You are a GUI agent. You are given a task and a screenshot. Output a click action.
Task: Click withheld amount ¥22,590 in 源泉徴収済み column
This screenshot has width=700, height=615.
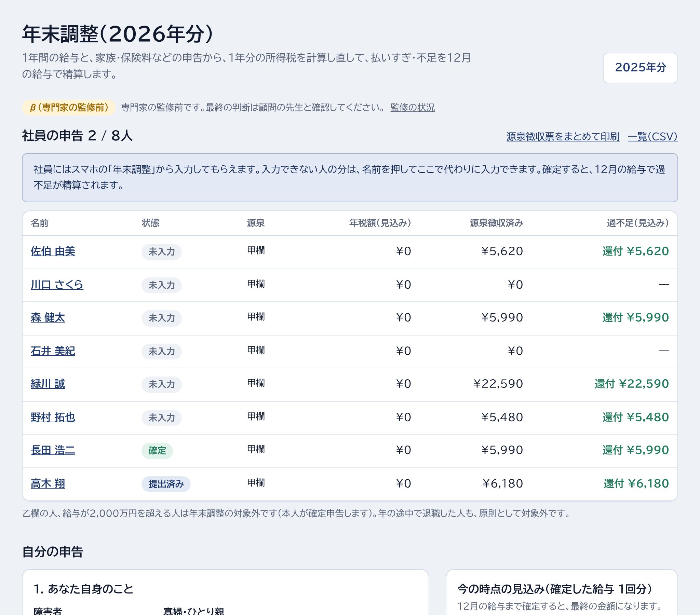[498, 384]
